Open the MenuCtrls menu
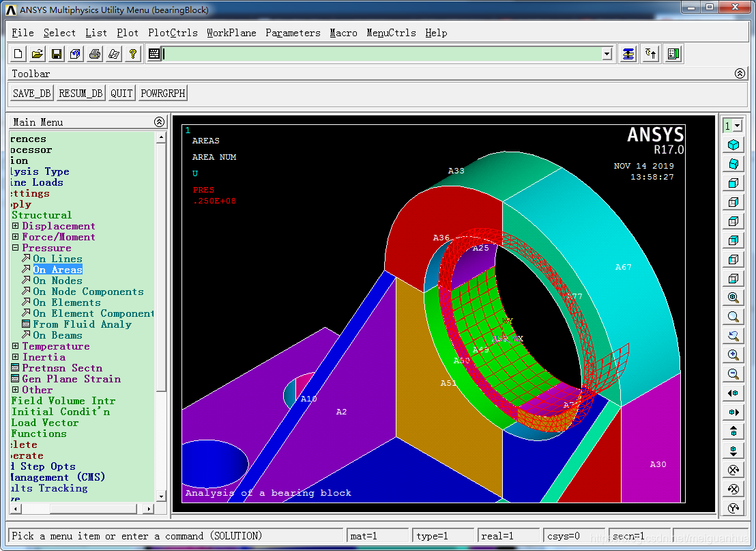The height and width of the screenshot is (551, 756). [391, 33]
